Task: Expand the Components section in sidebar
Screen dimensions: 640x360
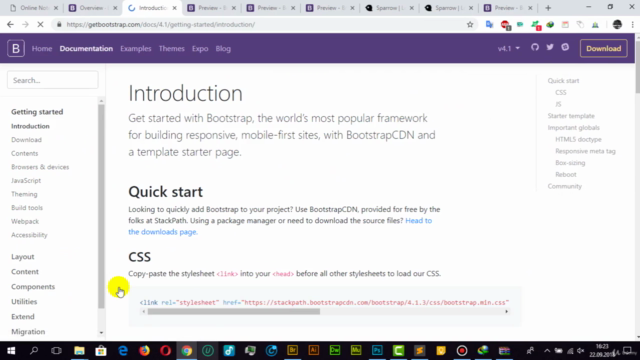Action: [x=33, y=287]
